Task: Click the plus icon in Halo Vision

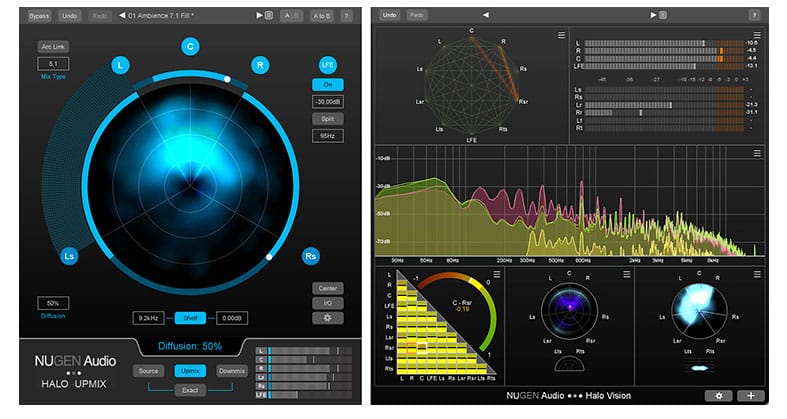Action: click(x=749, y=396)
